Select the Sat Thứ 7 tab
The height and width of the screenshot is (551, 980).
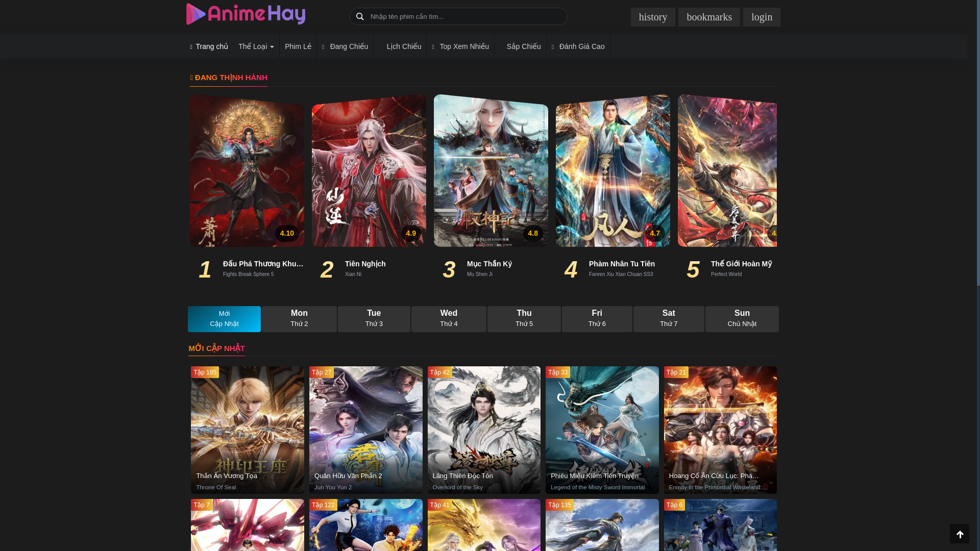pyautogui.click(x=669, y=319)
